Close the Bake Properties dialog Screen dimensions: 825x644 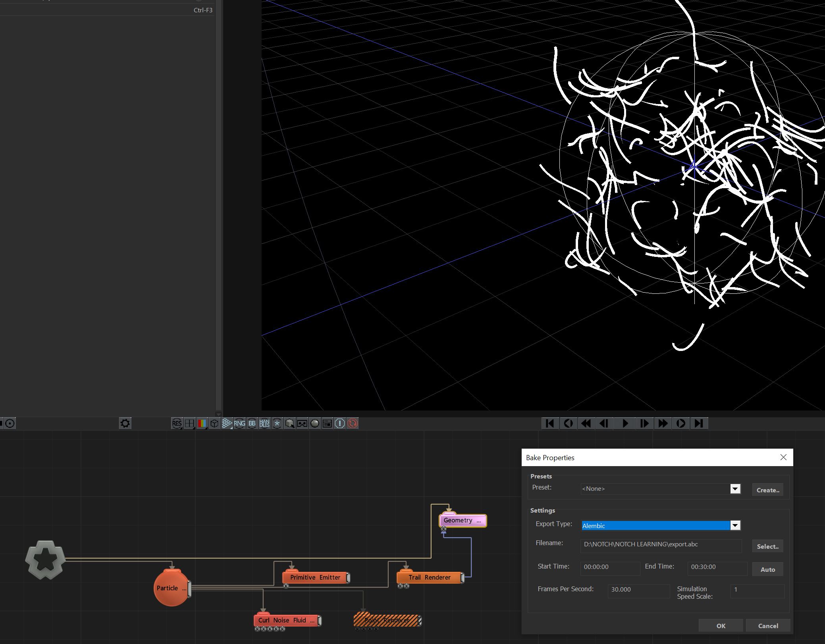pos(783,457)
